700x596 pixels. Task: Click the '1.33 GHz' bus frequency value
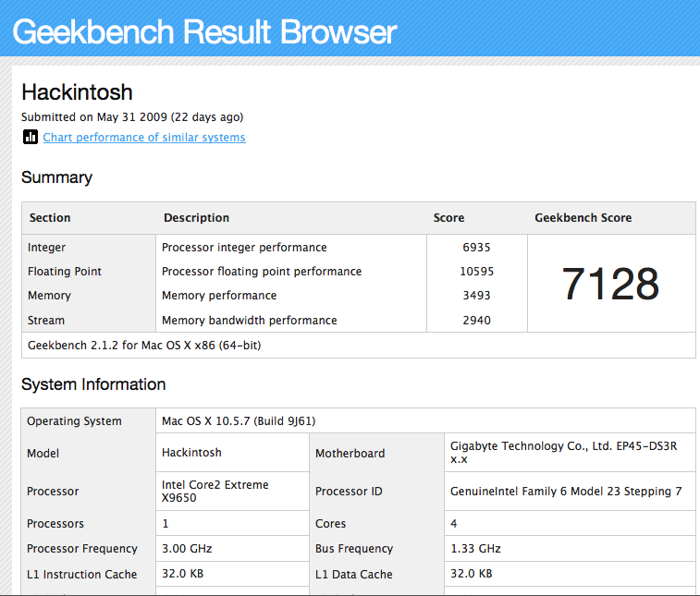click(475, 548)
